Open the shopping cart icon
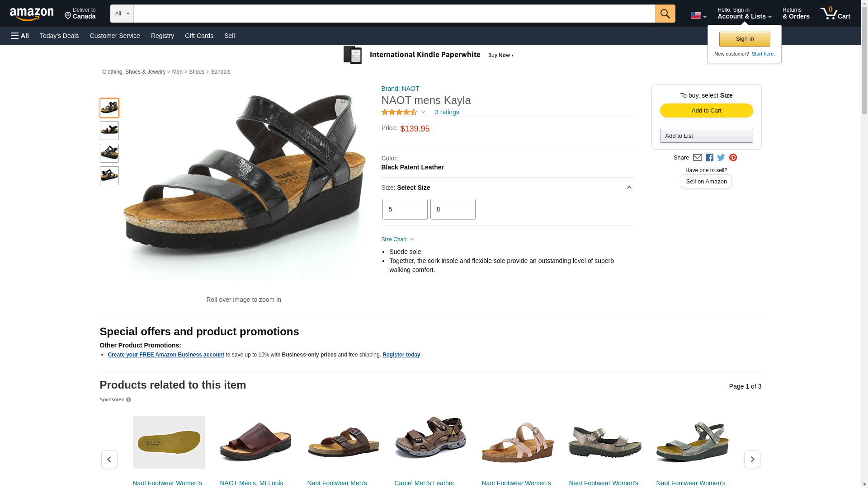The image size is (868, 488). click(835, 14)
